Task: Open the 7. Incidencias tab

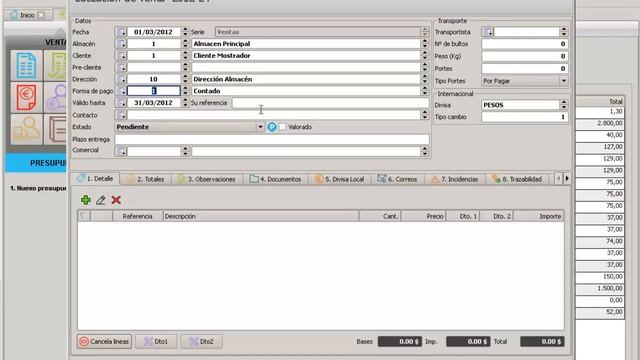Action: tap(455, 179)
